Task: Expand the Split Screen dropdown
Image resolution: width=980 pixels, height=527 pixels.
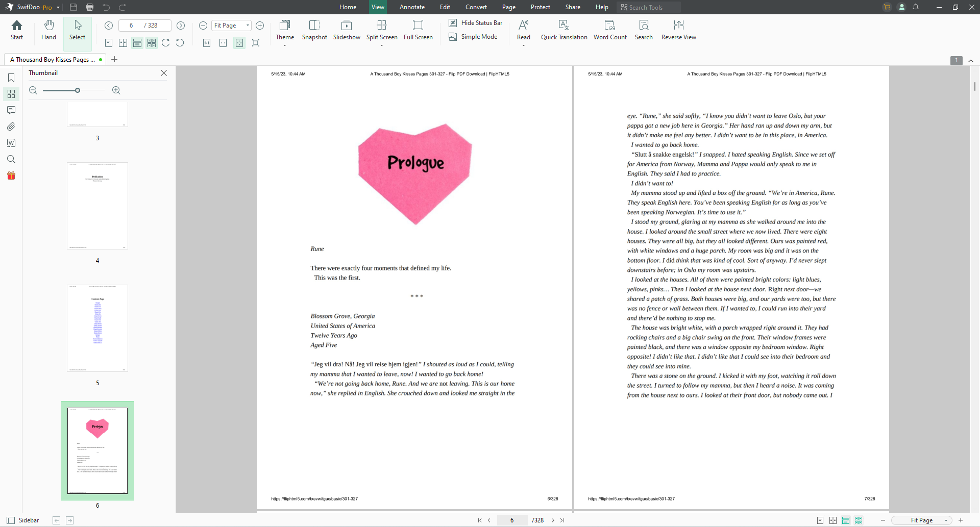Action: point(382,45)
